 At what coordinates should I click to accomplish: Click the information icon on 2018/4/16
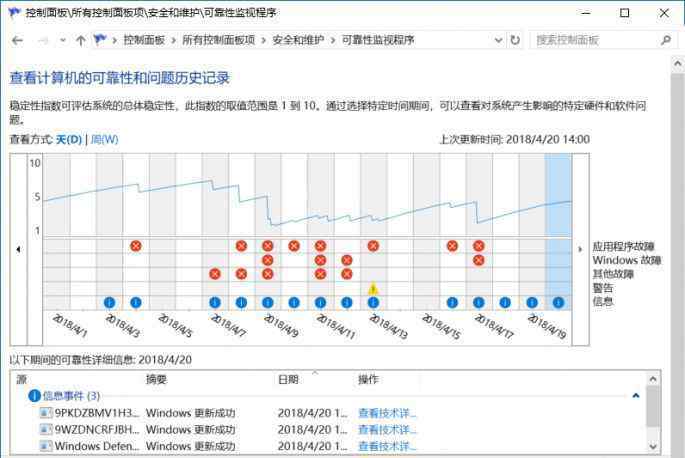(452, 302)
